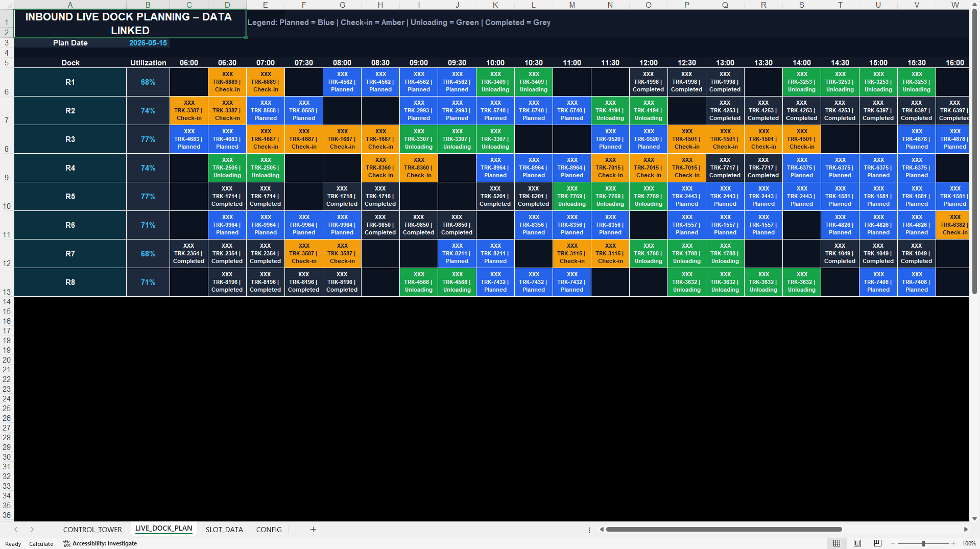Select the title cell INBOUND LIVE DOCK PLANNING

pyautogui.click(x=130, y=23)
